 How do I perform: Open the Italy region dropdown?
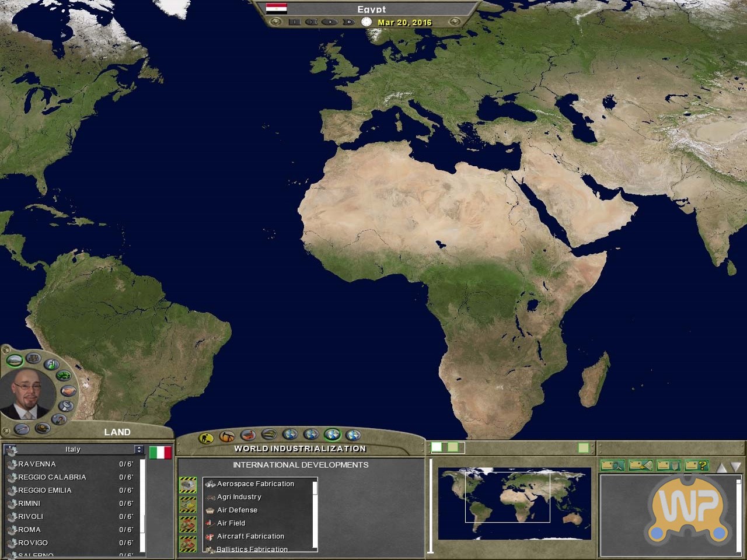[x=138, y=449]
